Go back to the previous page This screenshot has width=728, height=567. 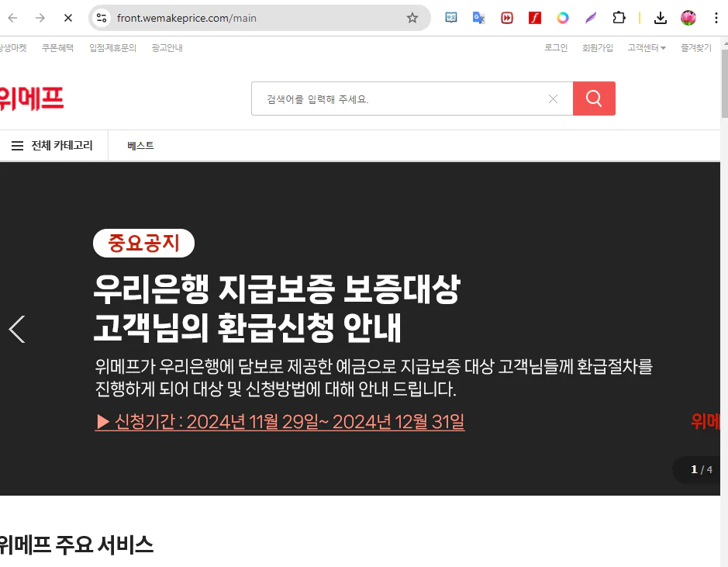click(12, 18)
